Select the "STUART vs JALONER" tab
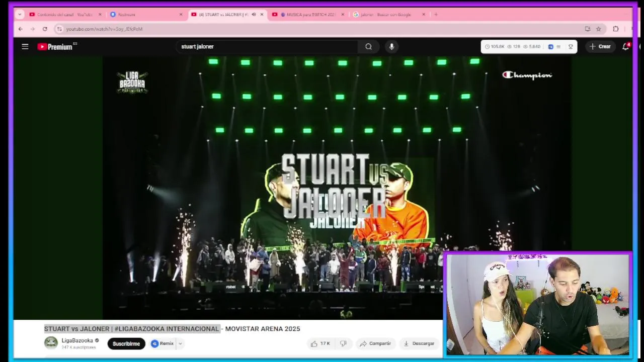644x362 pixels. click(227, 15)
